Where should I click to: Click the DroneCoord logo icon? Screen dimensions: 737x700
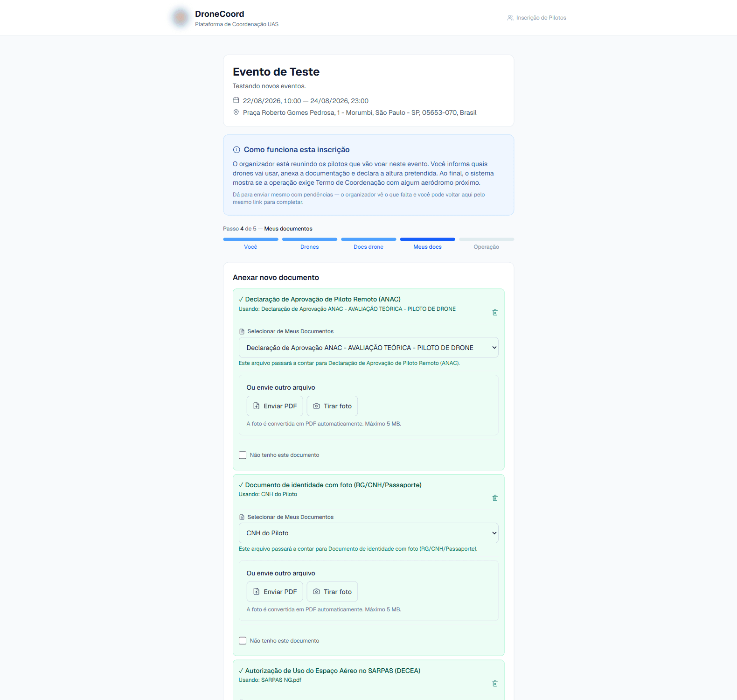click(x=180, y=18)
